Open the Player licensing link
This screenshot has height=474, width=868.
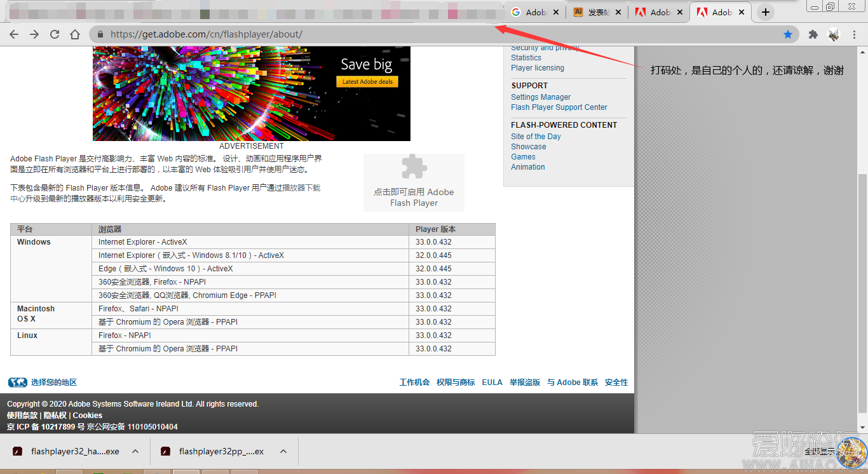[537, 67]
